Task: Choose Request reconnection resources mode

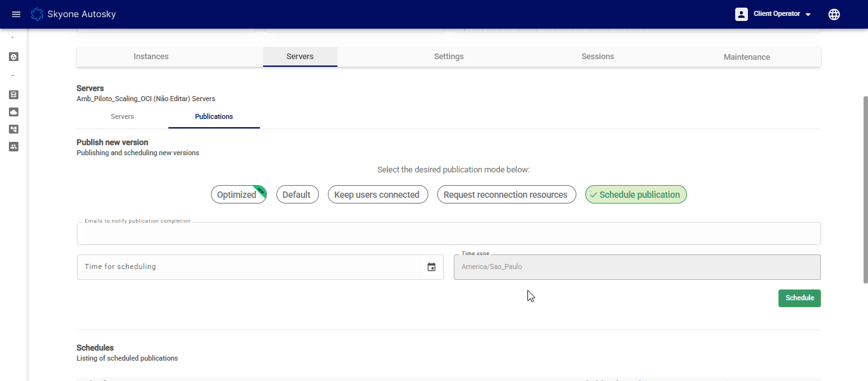Action: [x=506, y=195]
